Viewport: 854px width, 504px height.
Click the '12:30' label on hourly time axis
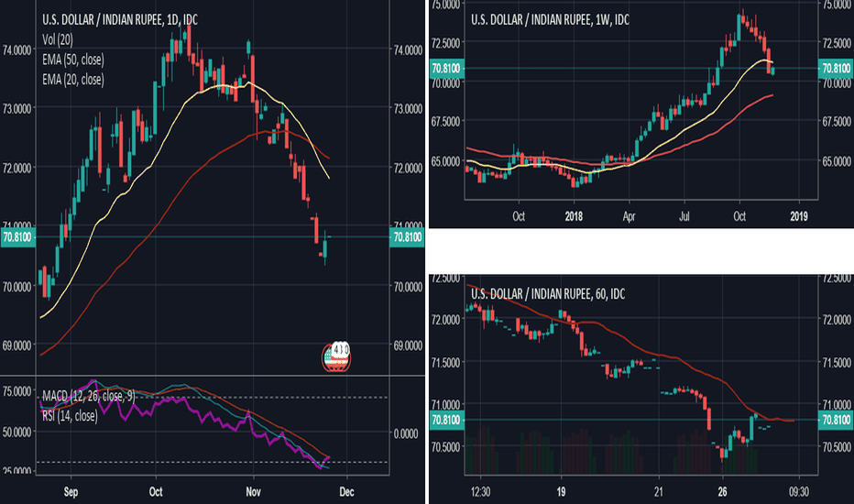480,492
